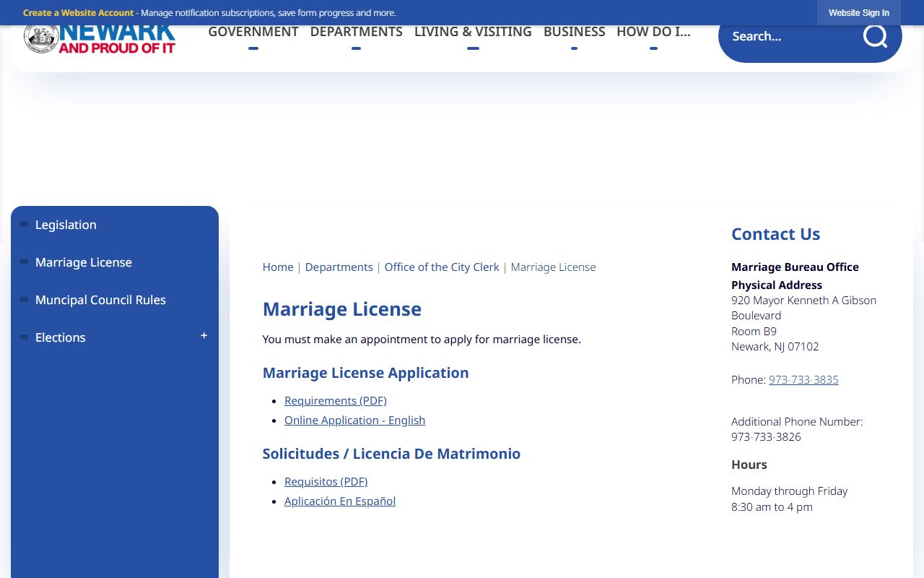Open the Living & Visiting menu
Screen dimensions: 924x578
(473, 32)
